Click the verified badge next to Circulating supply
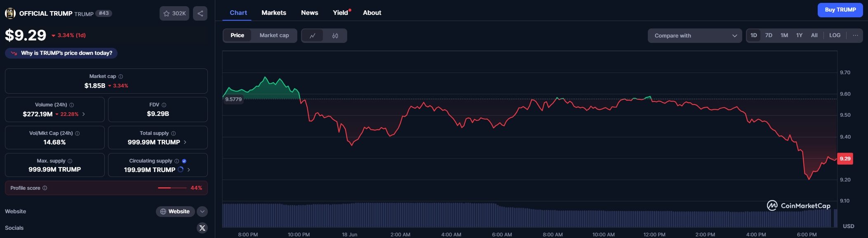 point(184,161)
